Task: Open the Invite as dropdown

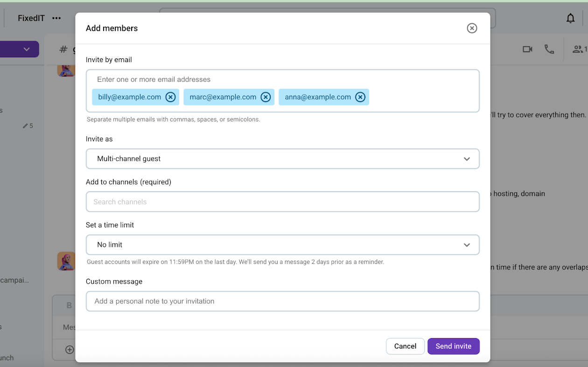Action: coord(282,159)
